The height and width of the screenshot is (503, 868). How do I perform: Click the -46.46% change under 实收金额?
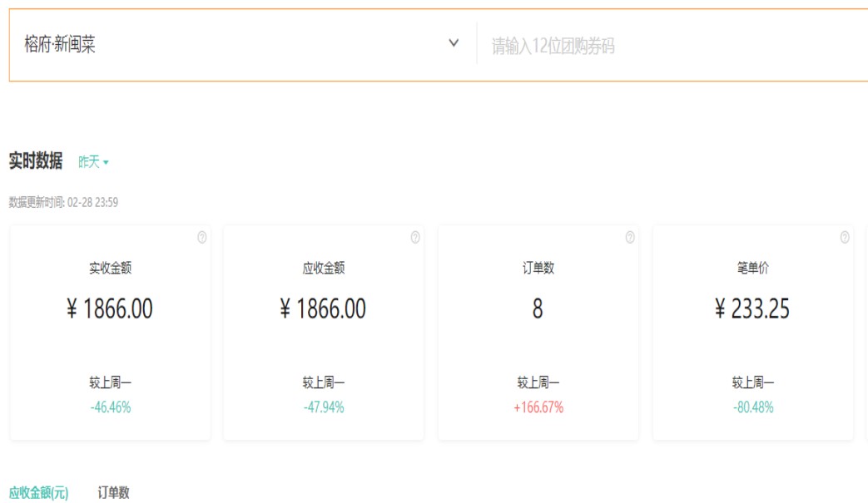coord(110,407)
